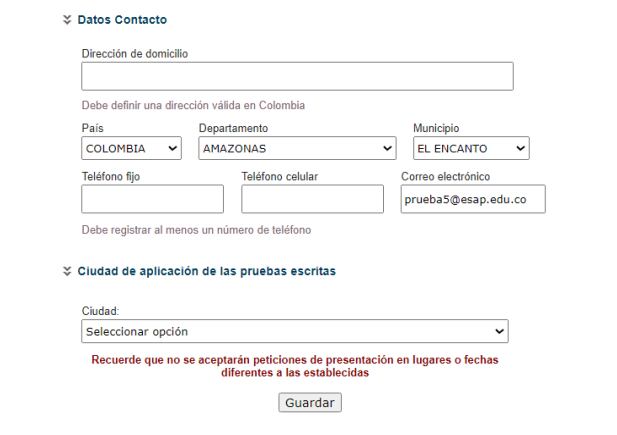617x435 pixels.
Task: Expand the Ciudad Seleccionar opción dropdown
Action: click(294, 331)
